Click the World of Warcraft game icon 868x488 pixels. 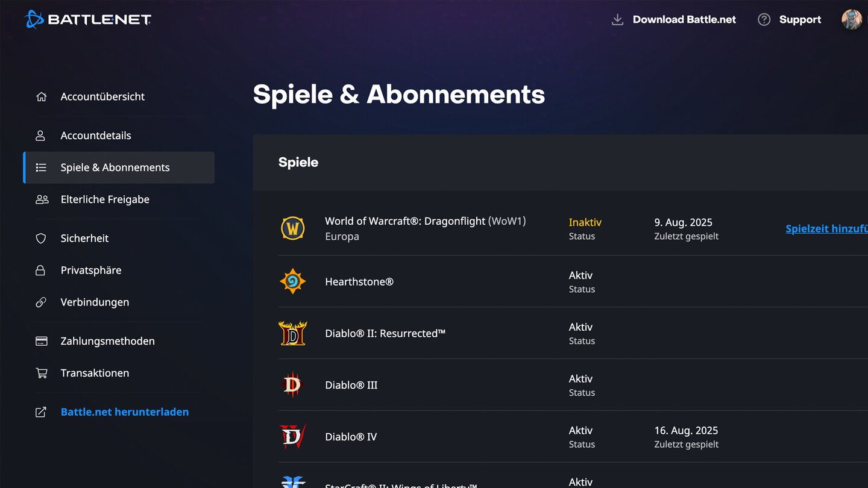pyautogui.click(x=293, y=229)
